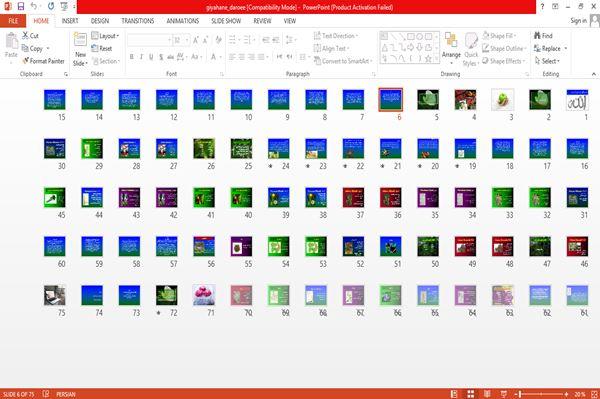Open the Arrange dropdown arrow

click(x=451, y=63)
